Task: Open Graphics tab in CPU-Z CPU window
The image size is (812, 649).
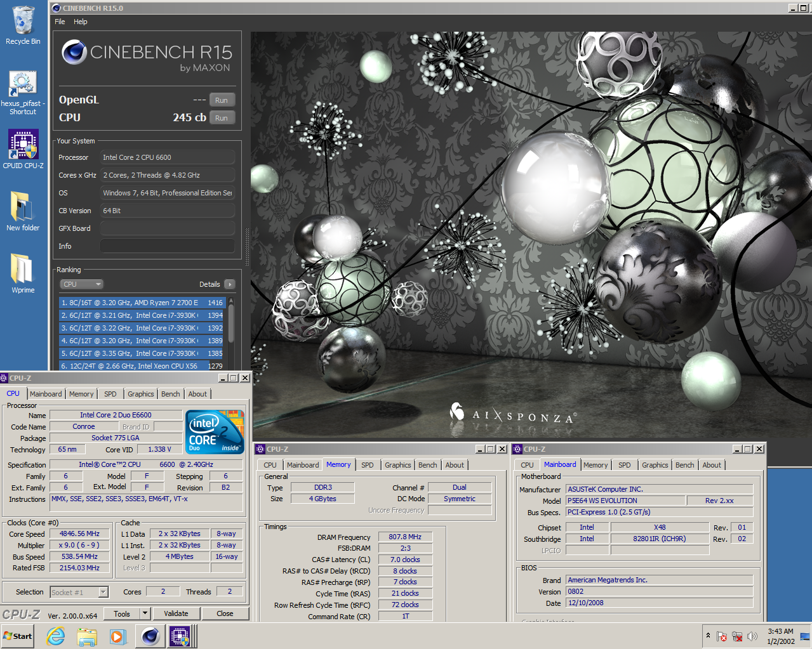Action: tap(141, 394)
